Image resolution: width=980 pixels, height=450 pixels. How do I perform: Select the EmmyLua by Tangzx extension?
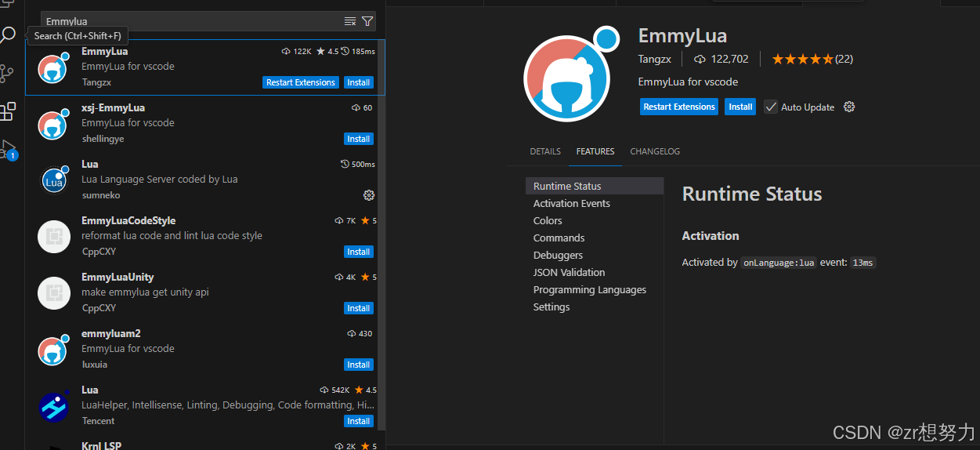point(205,67)
